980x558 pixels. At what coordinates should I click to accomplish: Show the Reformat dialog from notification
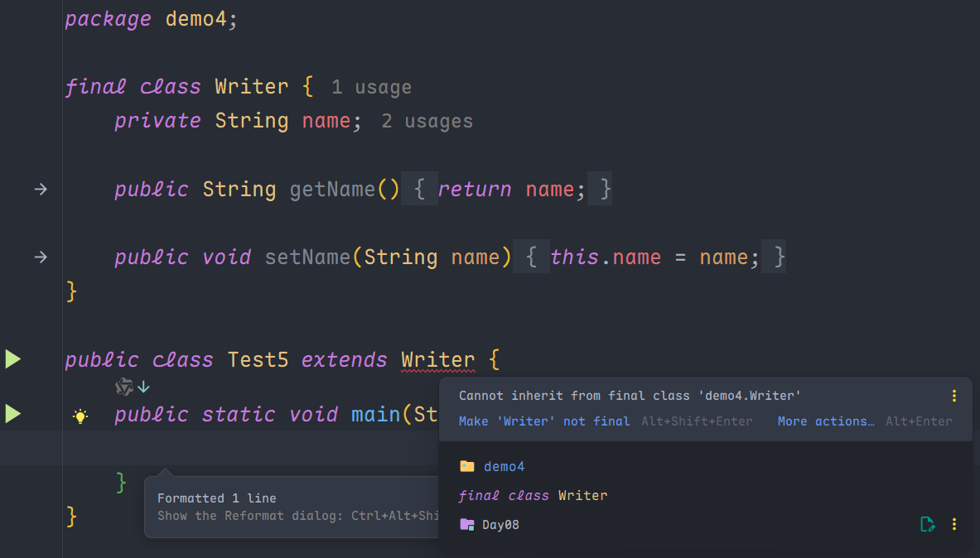click(x=298, y=516)
